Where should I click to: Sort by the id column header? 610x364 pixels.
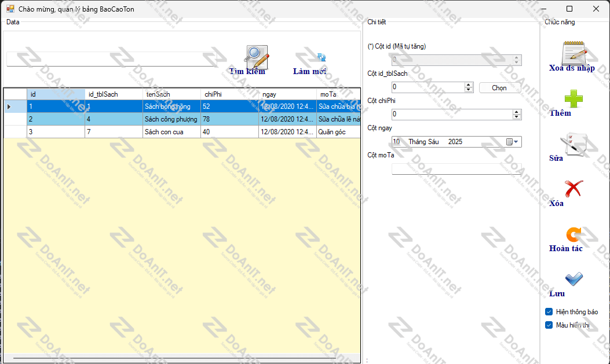click(x=56, y=94)
